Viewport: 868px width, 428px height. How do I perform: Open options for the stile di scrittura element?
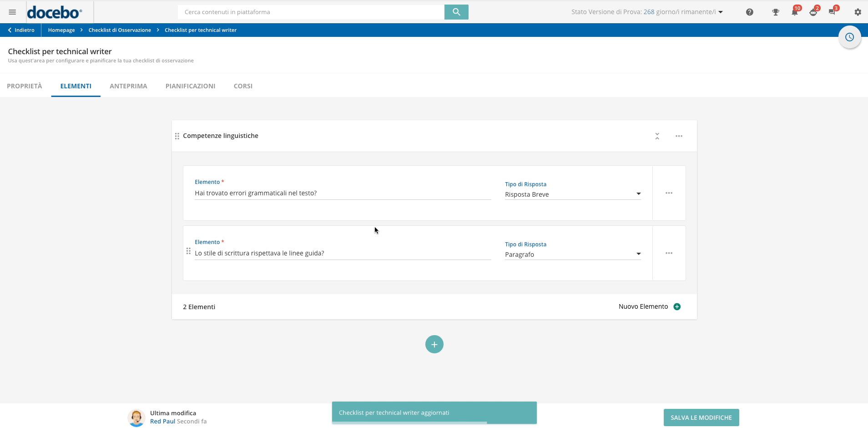click(x=669, y=253)
